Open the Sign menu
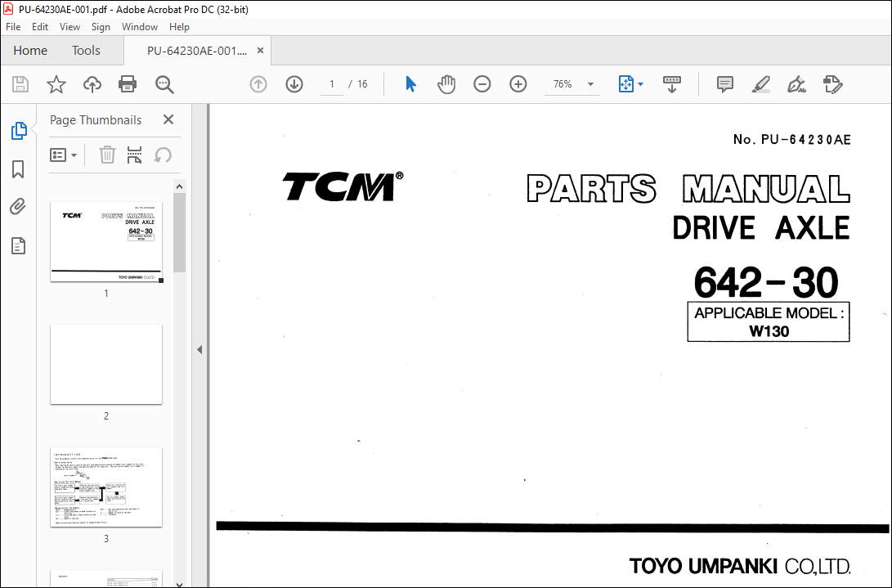Screen dimensions: 892x588 pyautogui.click(x=101, y=27)
